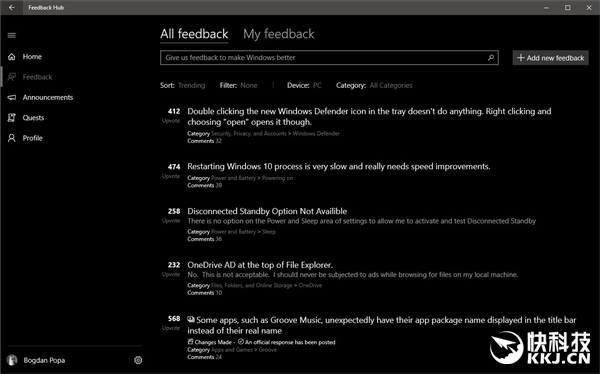The image size is (600, 374).
Task: Click Comments 36 under Standby feedback
Action: (x=204, y=239)
